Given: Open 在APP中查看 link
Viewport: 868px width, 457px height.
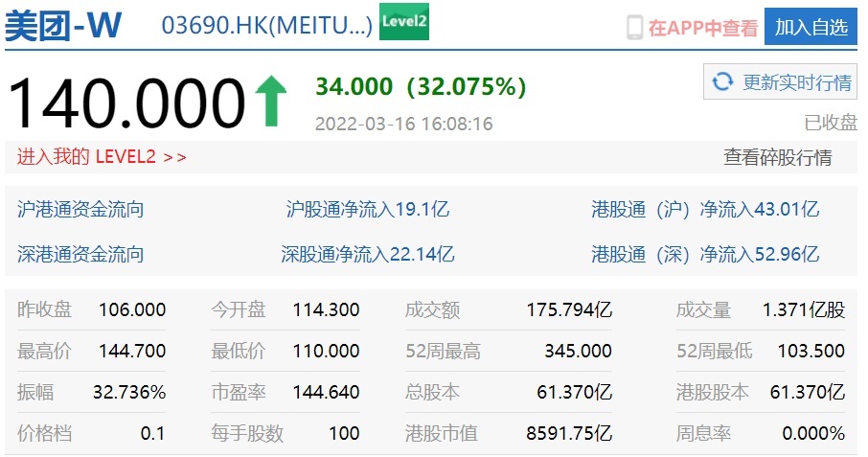Looking at the screenshot, I should [703, 28].
